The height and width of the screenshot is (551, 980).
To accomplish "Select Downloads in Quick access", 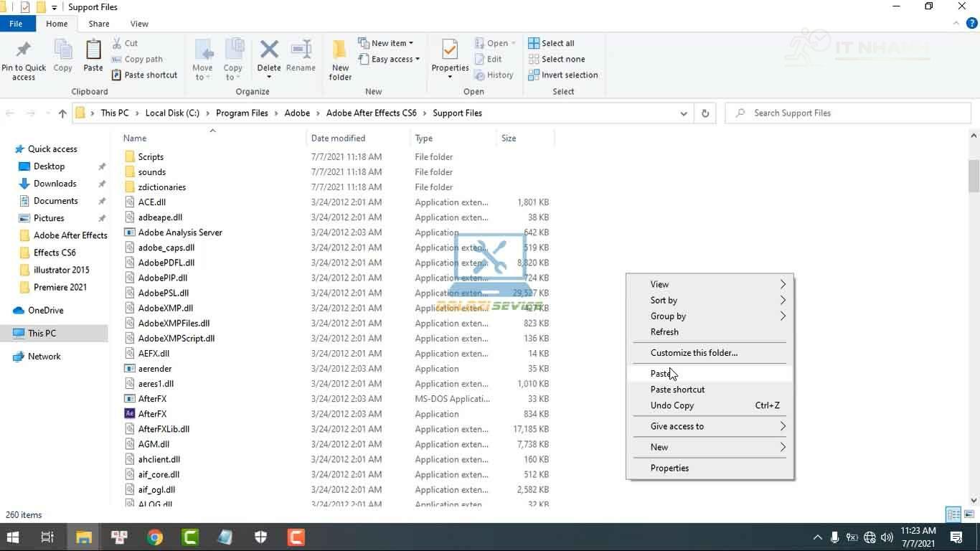I will [55, 184].
